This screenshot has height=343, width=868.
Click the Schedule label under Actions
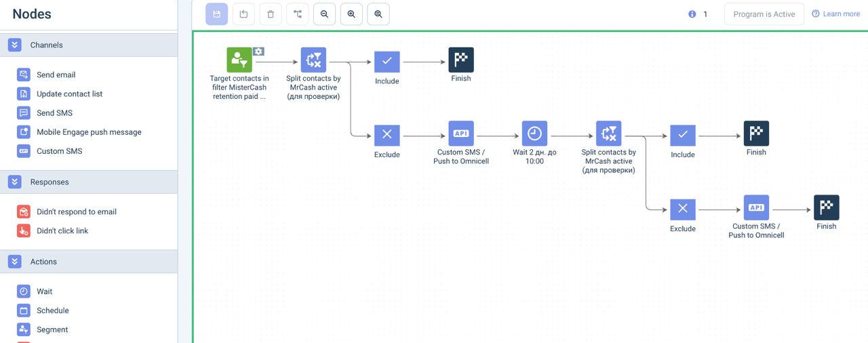[x=53, y=310]
